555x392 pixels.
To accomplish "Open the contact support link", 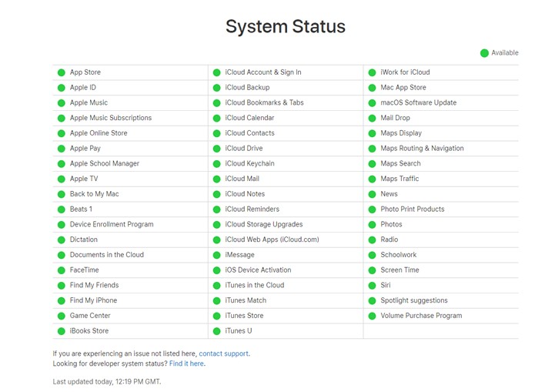I will point(224,353).
